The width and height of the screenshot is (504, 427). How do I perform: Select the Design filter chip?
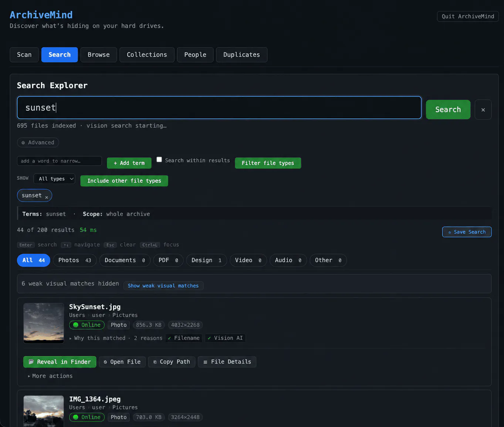coord(206,260)
